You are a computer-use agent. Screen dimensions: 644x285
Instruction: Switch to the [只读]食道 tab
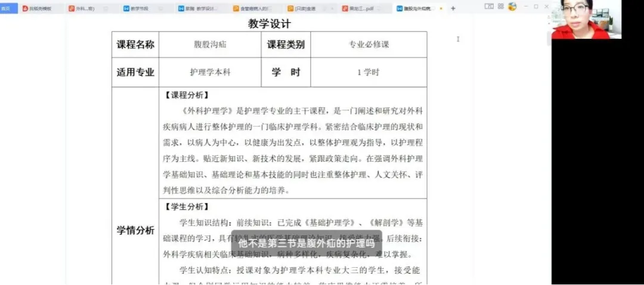pos(304,9)
